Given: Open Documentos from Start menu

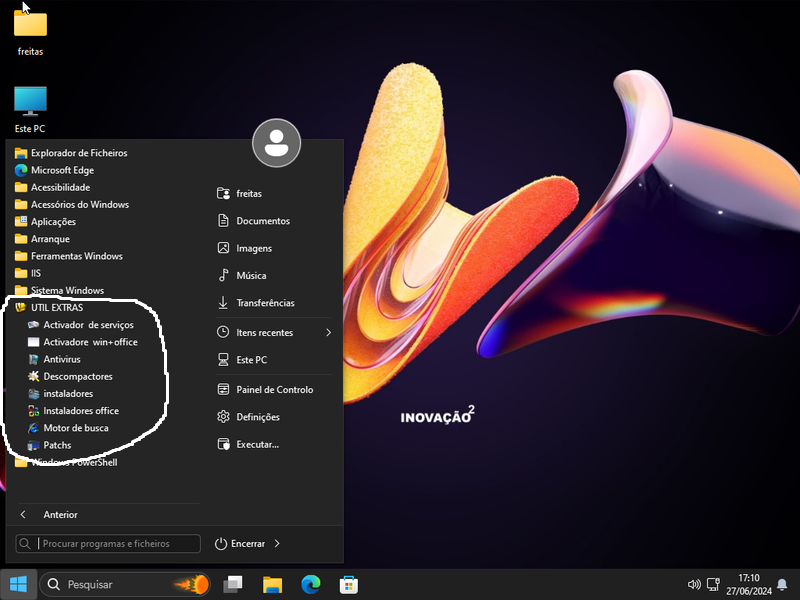Looking at the screenshot, I should (x=253, y=221).
